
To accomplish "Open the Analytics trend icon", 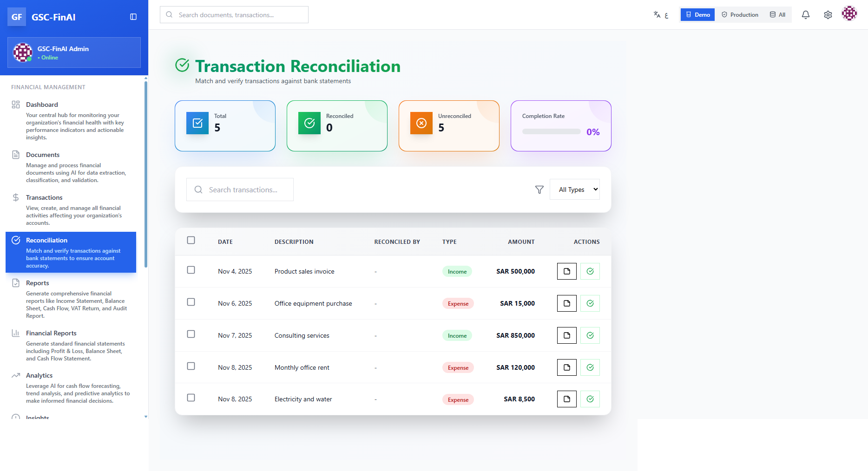I will 16,375.
